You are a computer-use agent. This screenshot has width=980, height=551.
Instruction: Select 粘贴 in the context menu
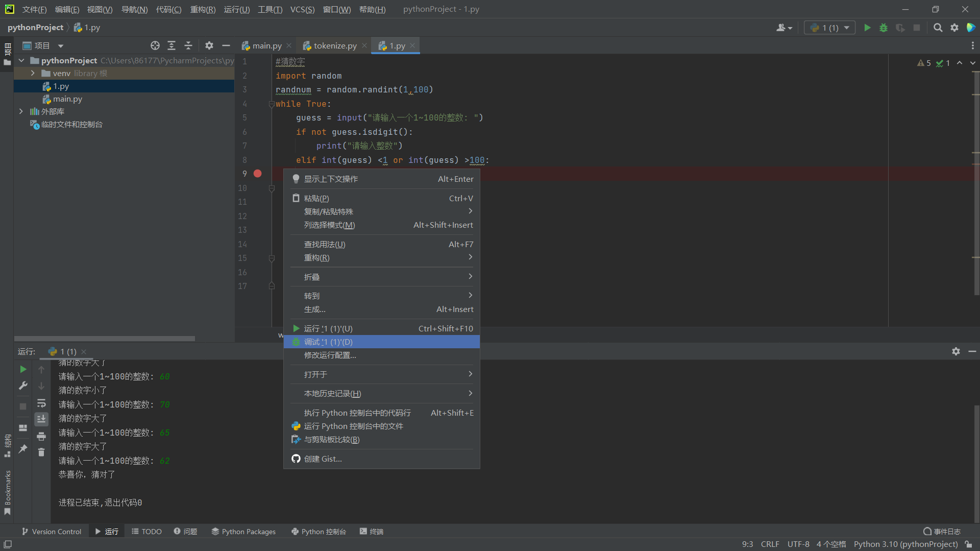(x=382, y=198)
